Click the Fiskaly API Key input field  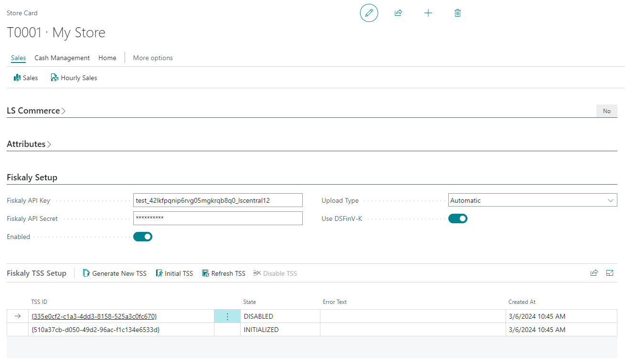click(x=218, y=200)
